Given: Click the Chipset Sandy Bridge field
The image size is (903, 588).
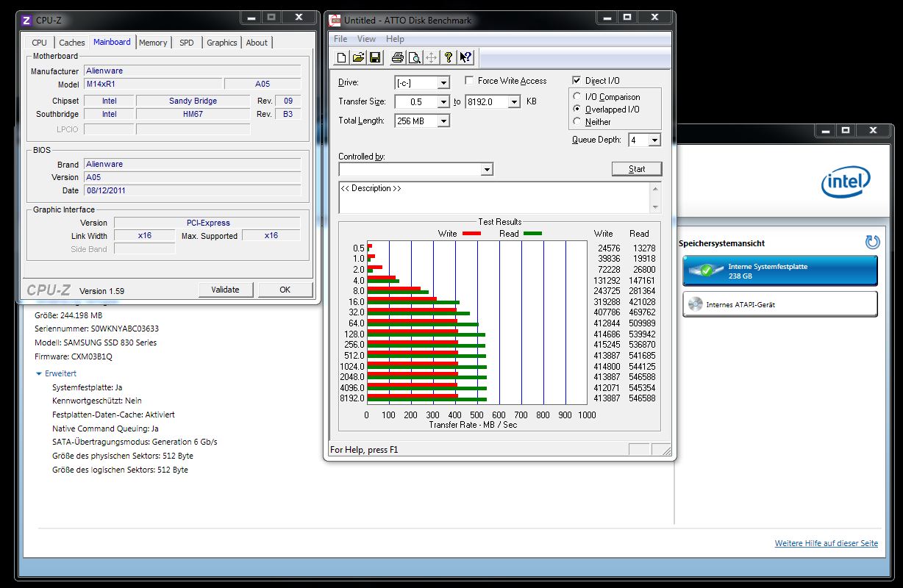Looking at the screenshot, I should [x=194, y=101].
